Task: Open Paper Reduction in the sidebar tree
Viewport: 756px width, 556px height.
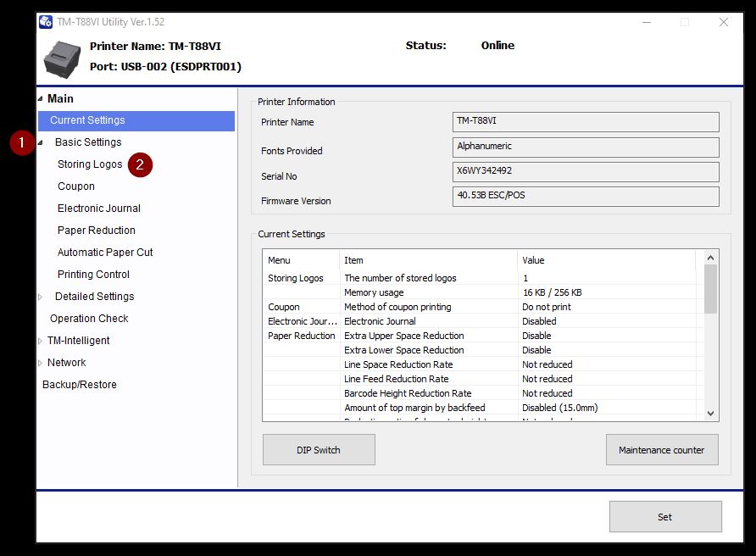Action: pos(97,231)
